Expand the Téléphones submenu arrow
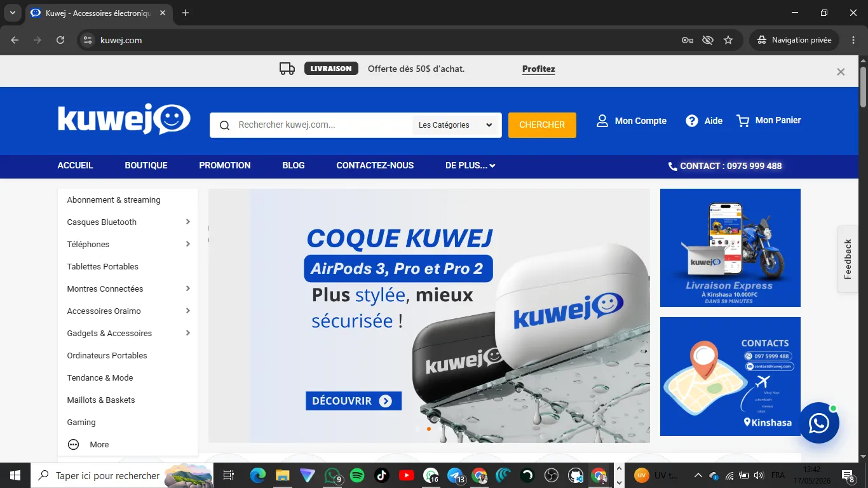Image resolution: width=868 pixels, height=488 pixels. (x=188, y=244)
